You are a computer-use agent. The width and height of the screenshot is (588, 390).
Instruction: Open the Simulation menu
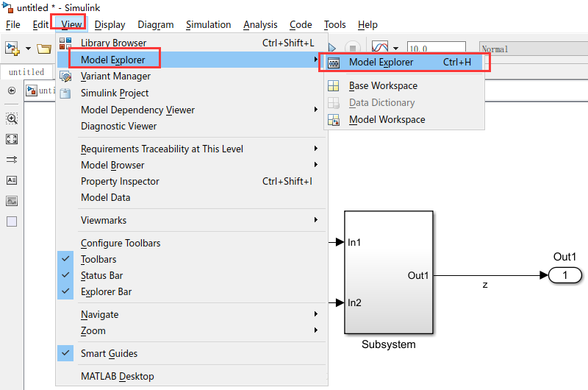209,25
